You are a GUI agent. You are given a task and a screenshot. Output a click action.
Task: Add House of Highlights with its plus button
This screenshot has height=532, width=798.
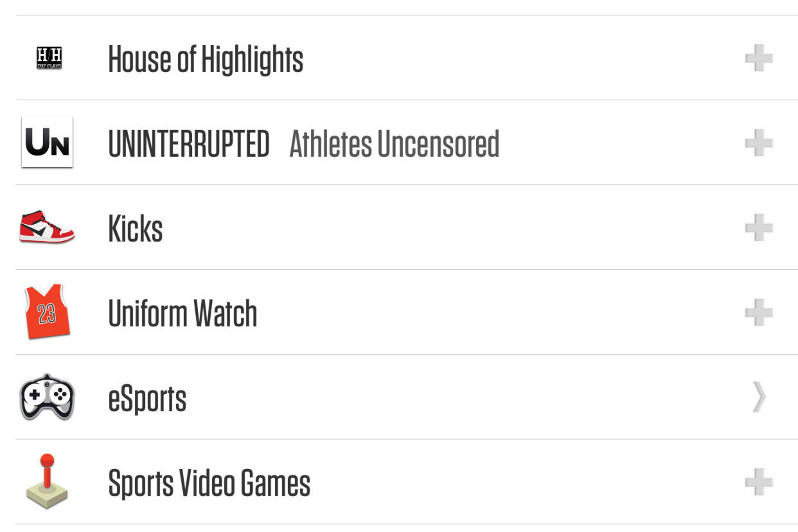point(759,58)
